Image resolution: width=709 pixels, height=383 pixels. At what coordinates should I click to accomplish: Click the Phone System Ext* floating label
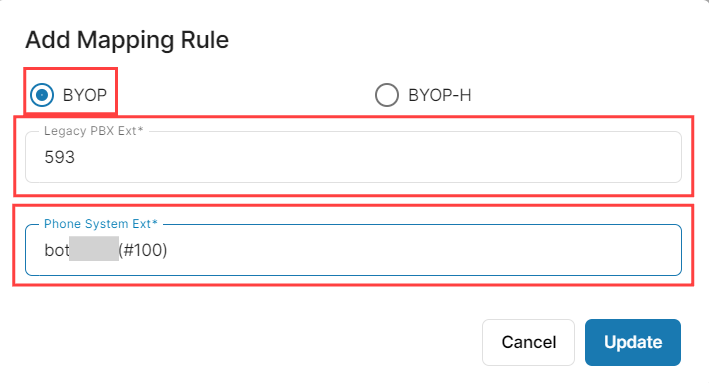(100, 224)
